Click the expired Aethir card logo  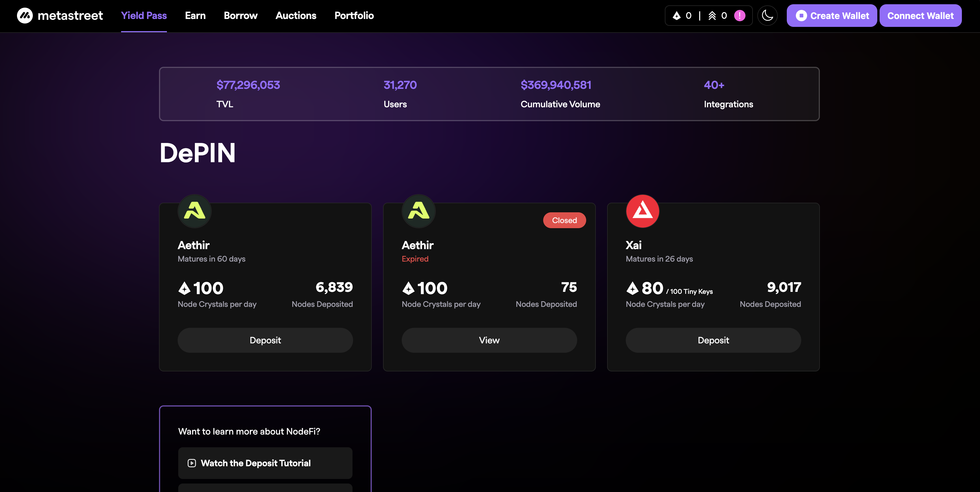[x=418, y=211]
